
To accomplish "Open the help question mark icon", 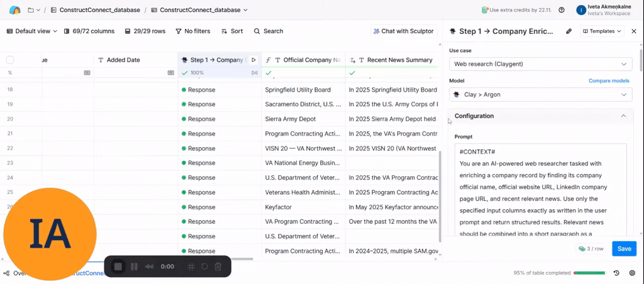I will pyautogui.click(x=561, y=10).
